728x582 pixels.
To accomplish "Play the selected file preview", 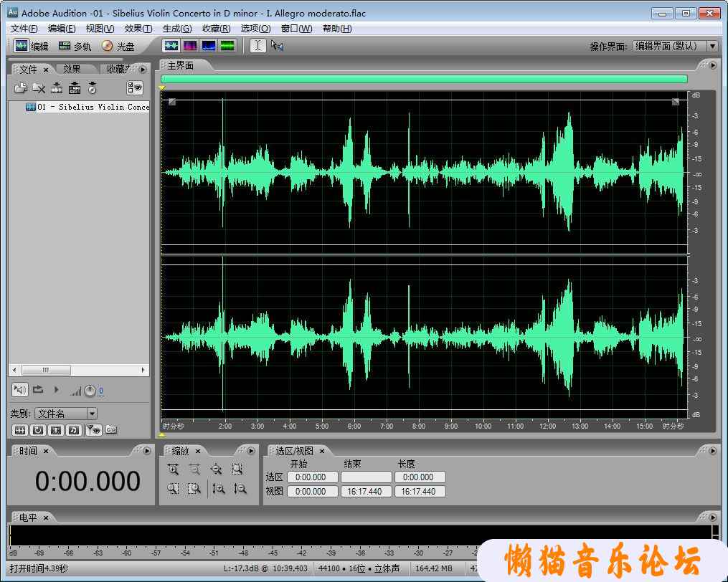I will tap(57, 389).
